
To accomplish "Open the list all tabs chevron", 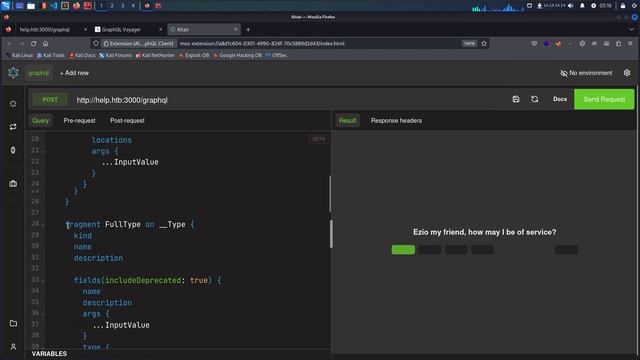I will coord(631,29).
